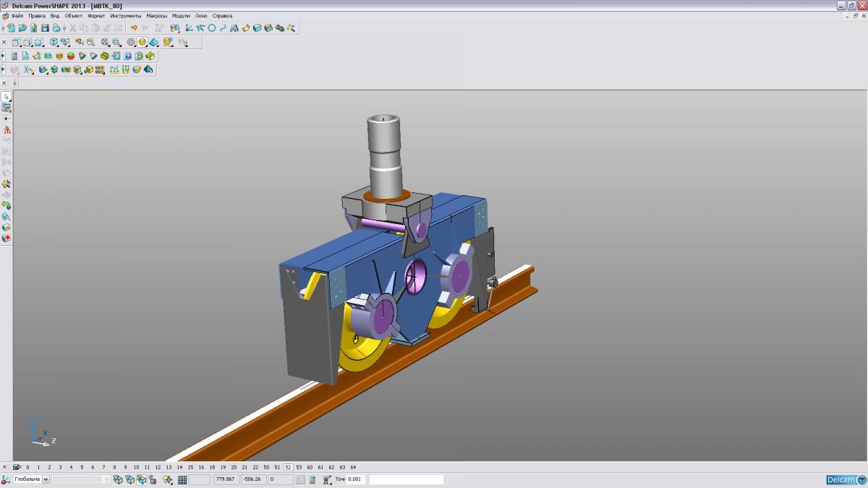The image size is (868, 488).
Task: Open the Макросы menu
Action: (156, 15)
